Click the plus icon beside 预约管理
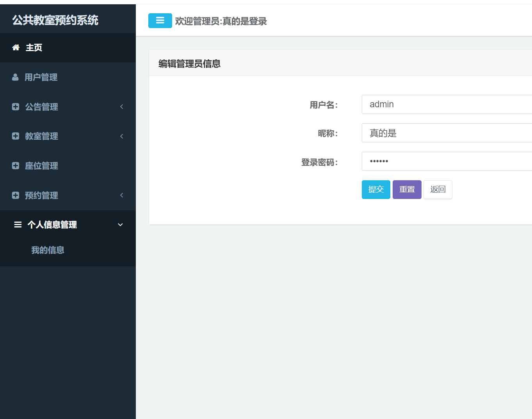This screenshot has height=419, width=532. (x=16, y=195)
